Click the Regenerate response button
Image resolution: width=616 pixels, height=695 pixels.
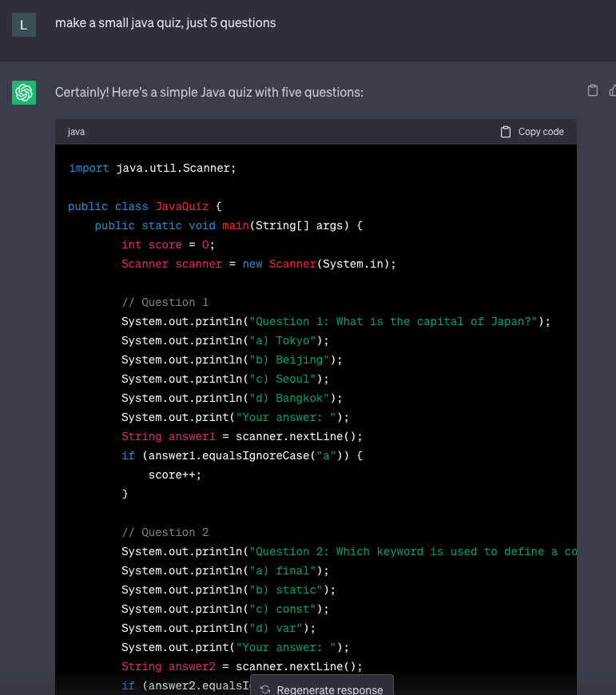pos(322,688)
